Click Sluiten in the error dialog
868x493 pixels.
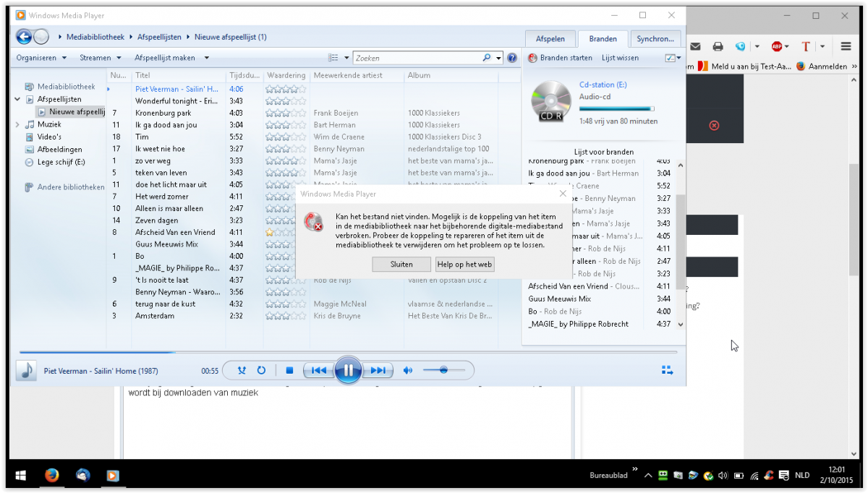point(401,265)
